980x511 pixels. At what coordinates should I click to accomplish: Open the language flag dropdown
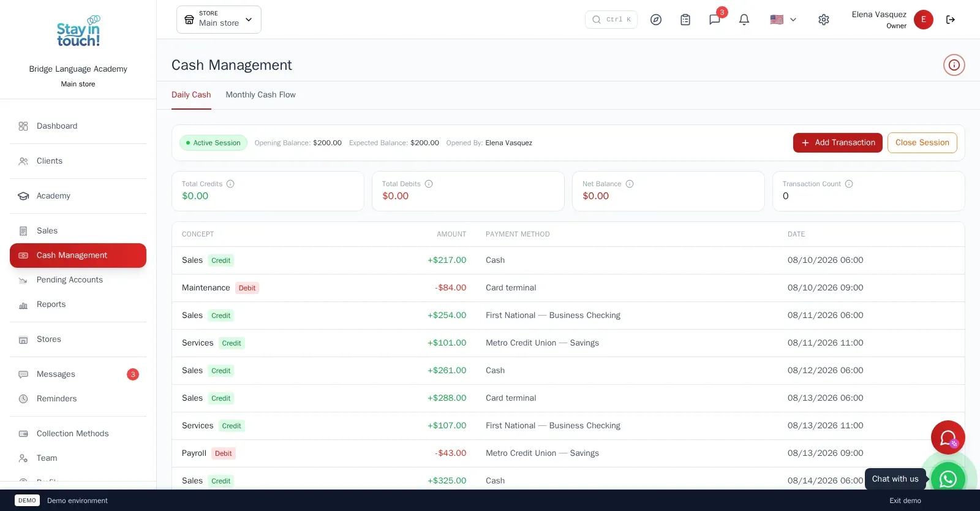click(x=783, y=20)
